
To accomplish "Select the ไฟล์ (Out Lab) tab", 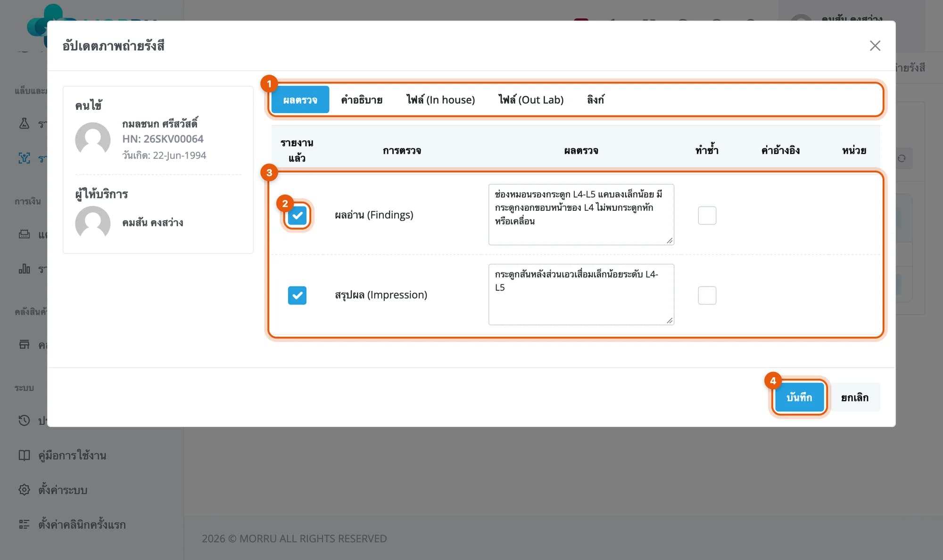I will pos(531,100).
